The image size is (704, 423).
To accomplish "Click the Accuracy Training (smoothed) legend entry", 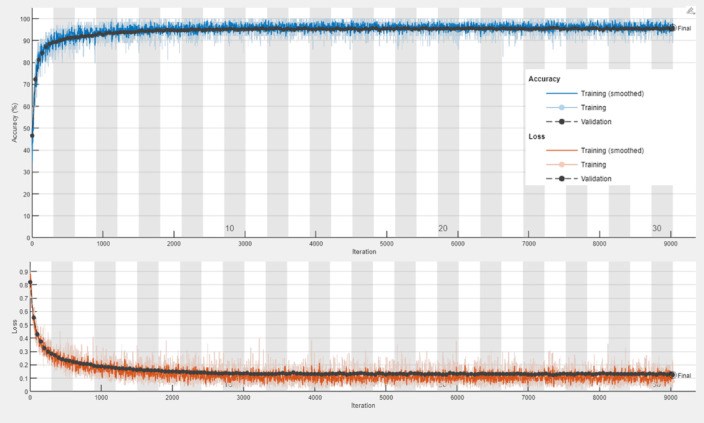I will (x=599, y=92).
